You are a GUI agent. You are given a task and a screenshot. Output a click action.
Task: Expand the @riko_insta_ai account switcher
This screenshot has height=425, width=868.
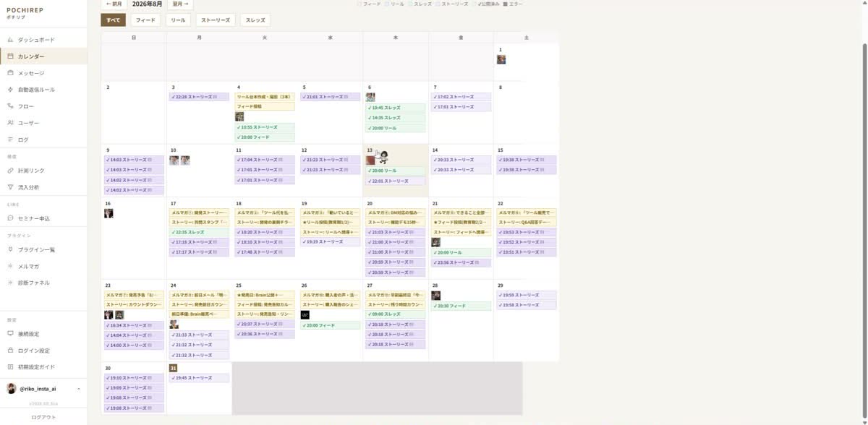pos(43,389)
